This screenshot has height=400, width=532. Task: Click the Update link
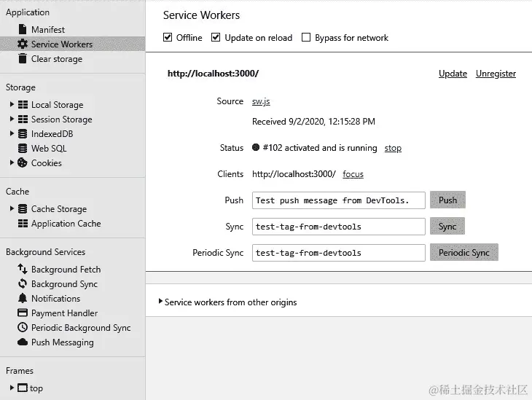[453, 74]
